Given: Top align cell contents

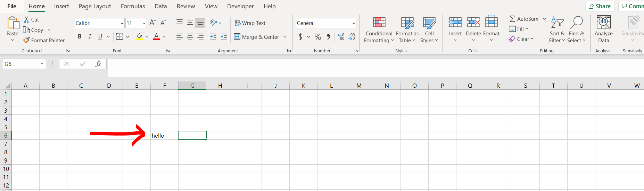Looking at the screenshot, I should click(180, 23).
